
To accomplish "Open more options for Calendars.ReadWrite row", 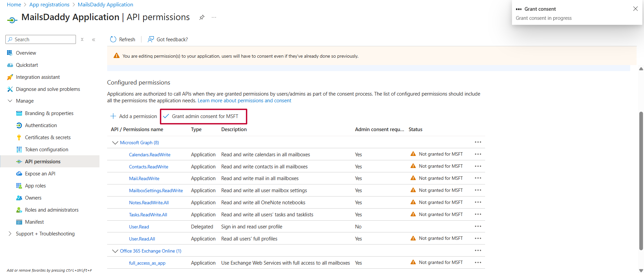I will tap(478, 154).
